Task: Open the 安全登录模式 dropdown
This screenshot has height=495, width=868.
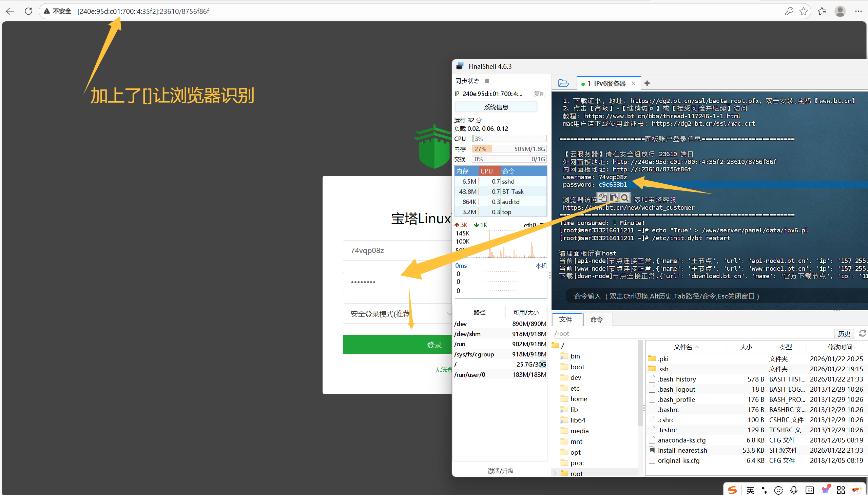Action: pyautogui.click(x=449, y=313)
